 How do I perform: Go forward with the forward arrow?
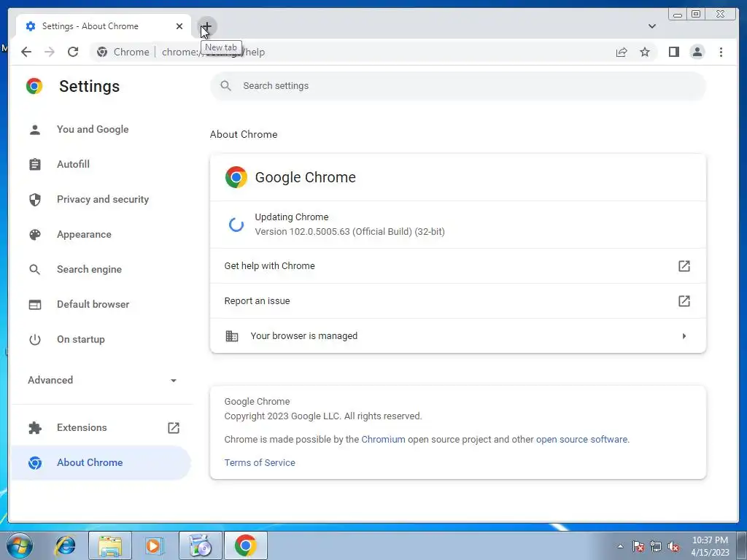(50, 52)
